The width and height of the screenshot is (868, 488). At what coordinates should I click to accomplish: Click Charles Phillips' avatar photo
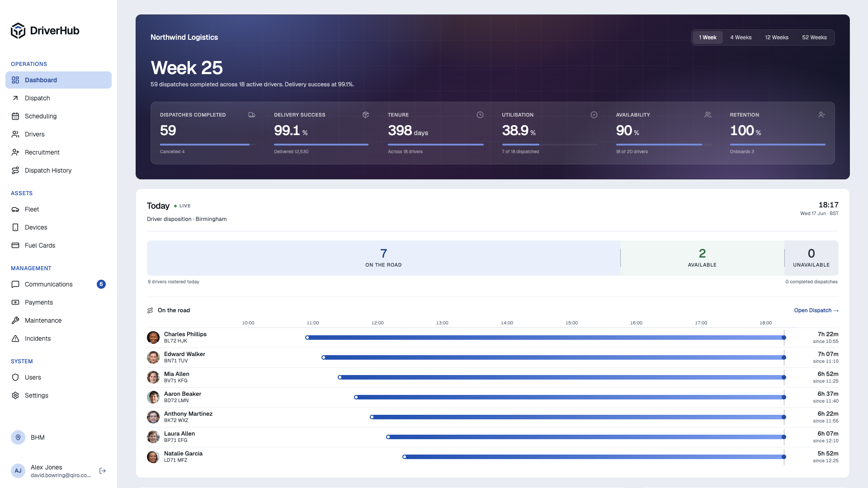[153, 338]
